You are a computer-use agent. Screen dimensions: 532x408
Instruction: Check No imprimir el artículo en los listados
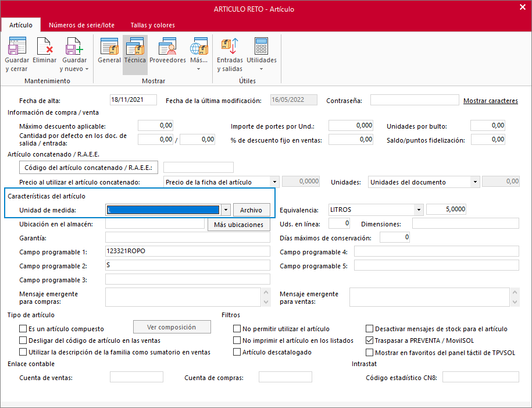[x=237, y=340]
